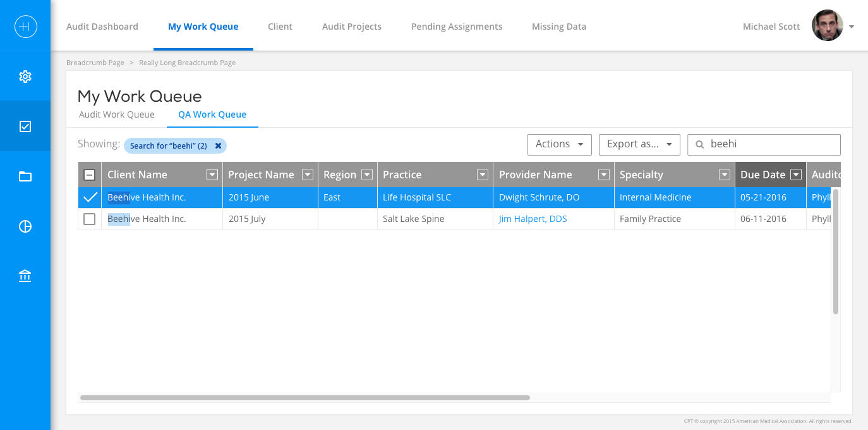Open the bank building sidebar icon
Viewport: 868px width, 430px height.
[x=25, y=276]
